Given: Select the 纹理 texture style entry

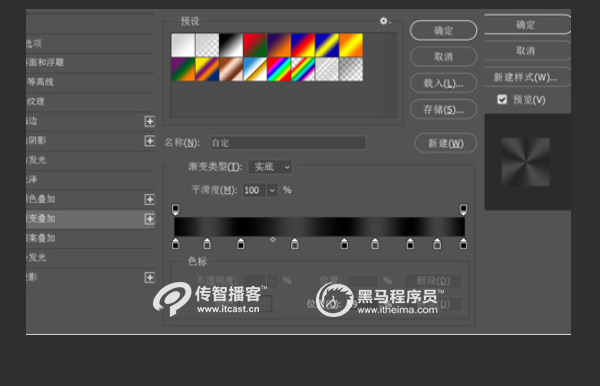Looking at the screenshot, I should click(90, 101).
